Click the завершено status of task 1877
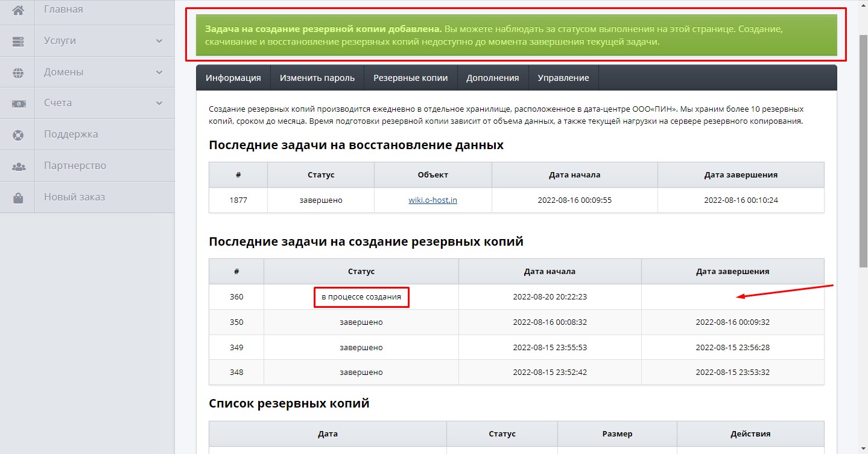The height and width of the screenshot is (454, 868). (x=321, y=200)
